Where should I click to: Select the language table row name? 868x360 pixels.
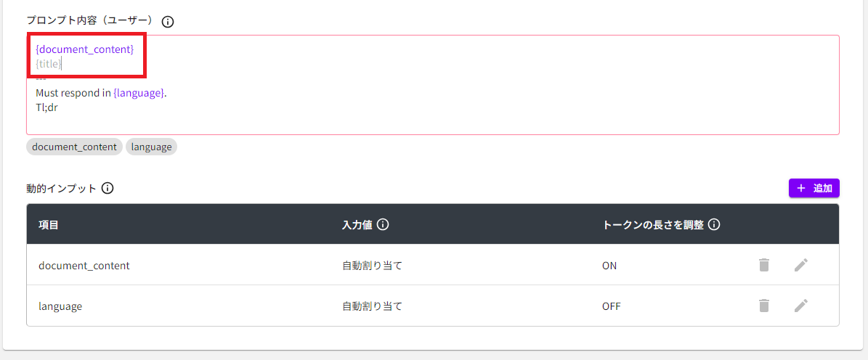60,306
